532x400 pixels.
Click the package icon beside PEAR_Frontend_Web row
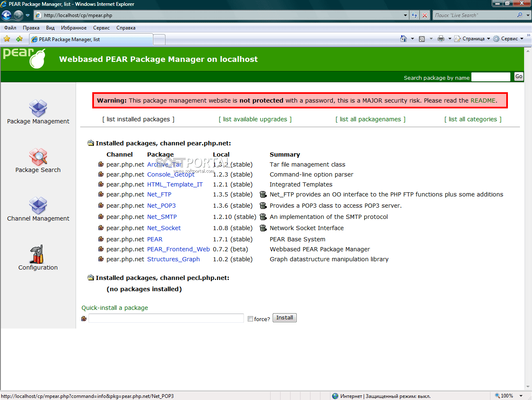tap(101, 249)
